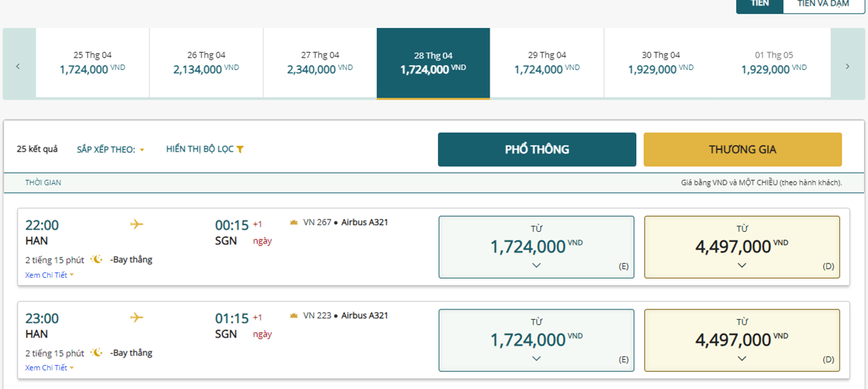Click airplane icon of the 23:00 flight
Viewport: 868px width, 389px height.
click(136, 318)
